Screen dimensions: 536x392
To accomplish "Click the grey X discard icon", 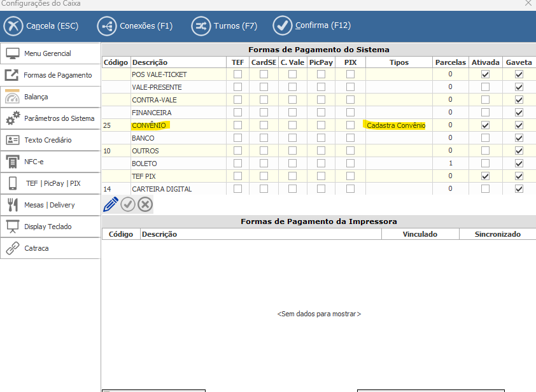I will pyautogui.click(x=145, y=204).
